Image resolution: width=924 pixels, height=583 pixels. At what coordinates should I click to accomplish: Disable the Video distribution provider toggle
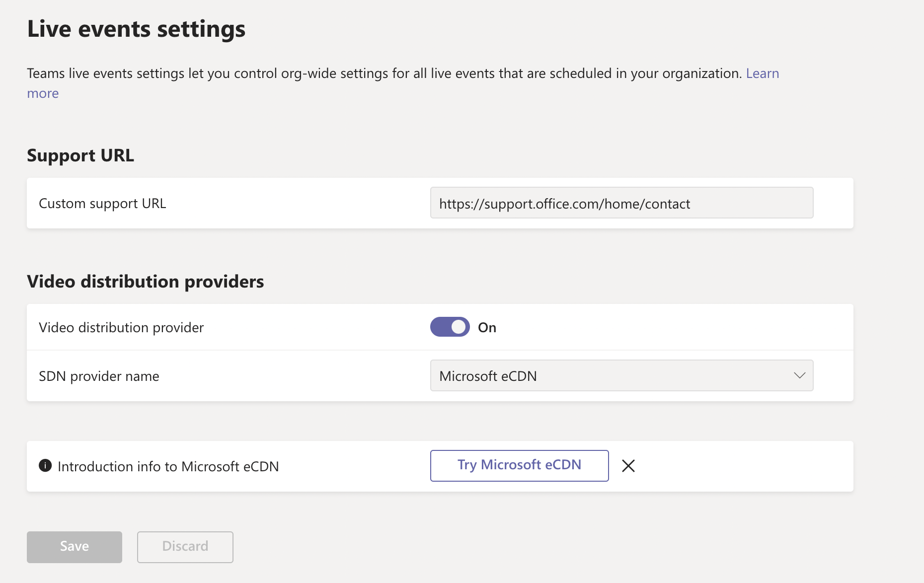pos(450,327)
